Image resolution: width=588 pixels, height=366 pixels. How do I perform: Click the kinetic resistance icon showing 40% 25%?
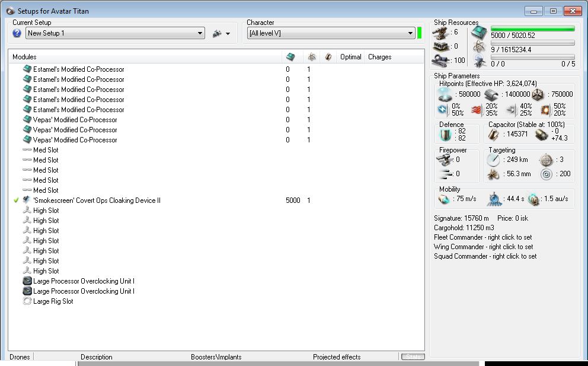point(511,110)
